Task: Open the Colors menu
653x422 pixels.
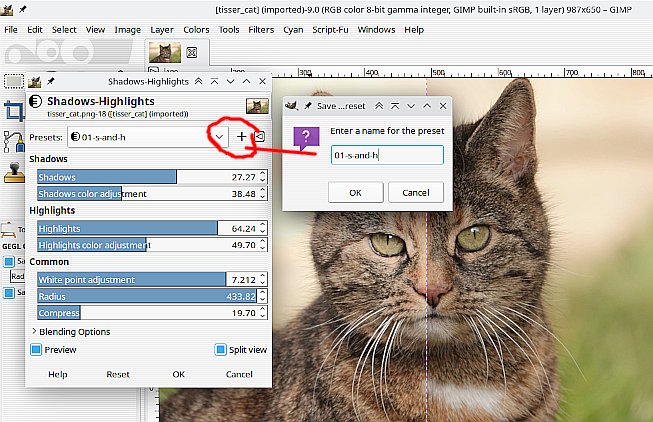Action: [x=196, y=30]
